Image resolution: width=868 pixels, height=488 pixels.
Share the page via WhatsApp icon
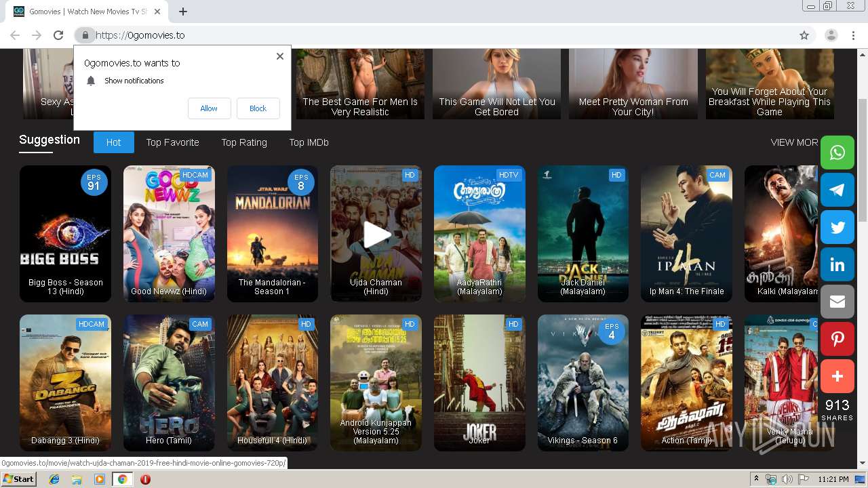tap(837, 153)
